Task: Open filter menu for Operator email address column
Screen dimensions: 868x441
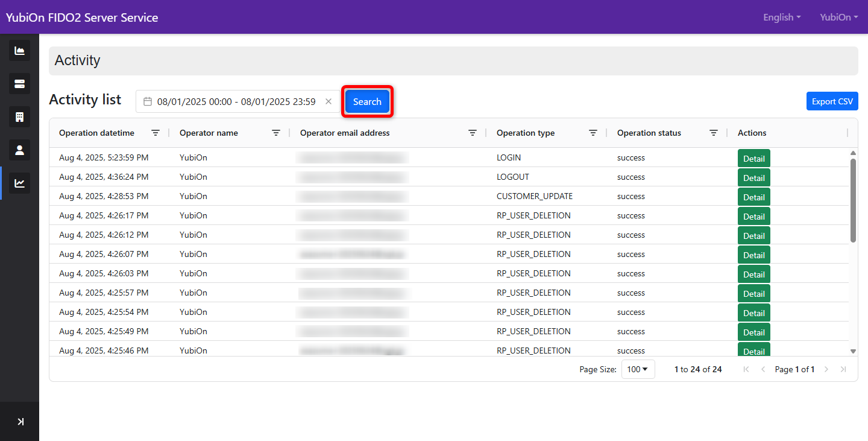Action: click(x=473, y=133)
